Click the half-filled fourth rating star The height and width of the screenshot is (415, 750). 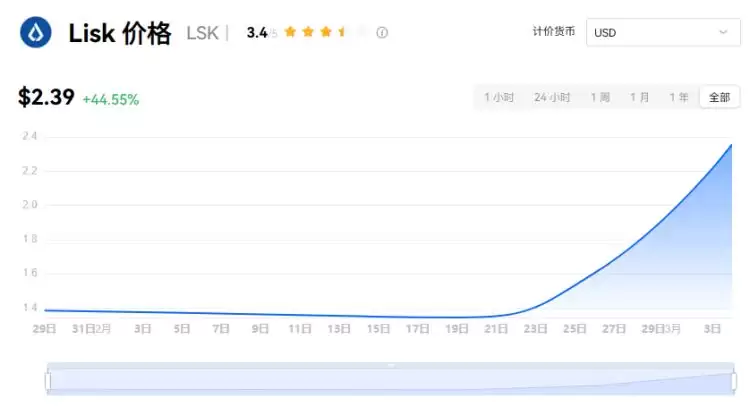point(342,32)
